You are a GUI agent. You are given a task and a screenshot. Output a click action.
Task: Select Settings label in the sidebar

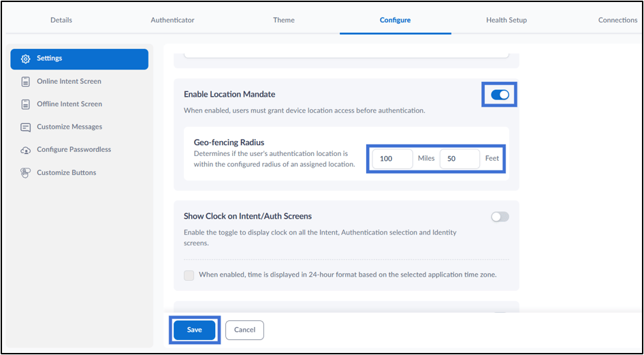pos(49,59)
